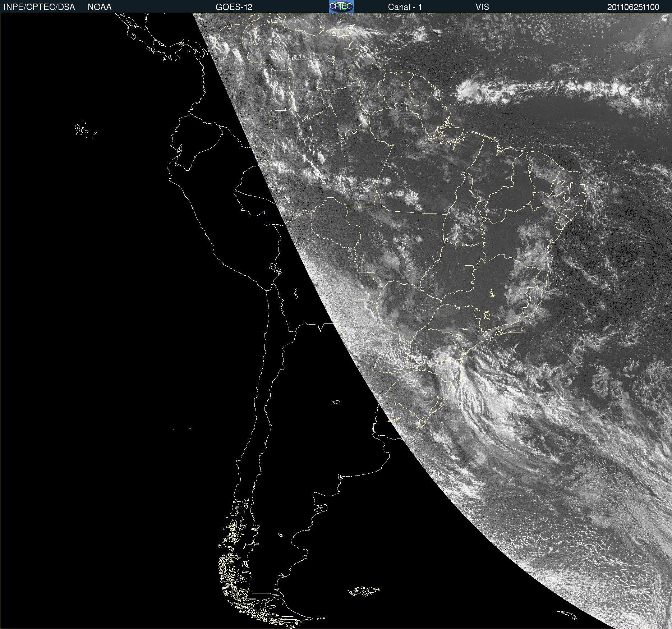
Task: Click the NOAA label in header
Action: pos(100,7)
